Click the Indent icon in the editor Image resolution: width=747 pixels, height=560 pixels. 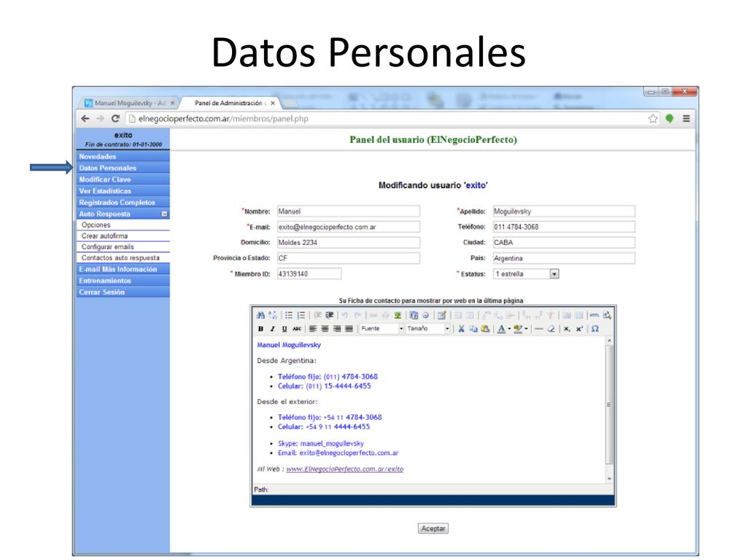coord(330,315)
